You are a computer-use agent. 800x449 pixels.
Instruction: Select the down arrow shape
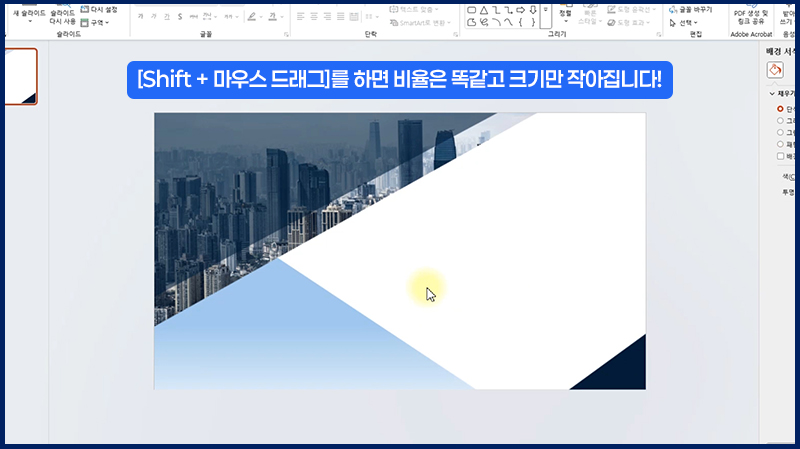point(533,10)
